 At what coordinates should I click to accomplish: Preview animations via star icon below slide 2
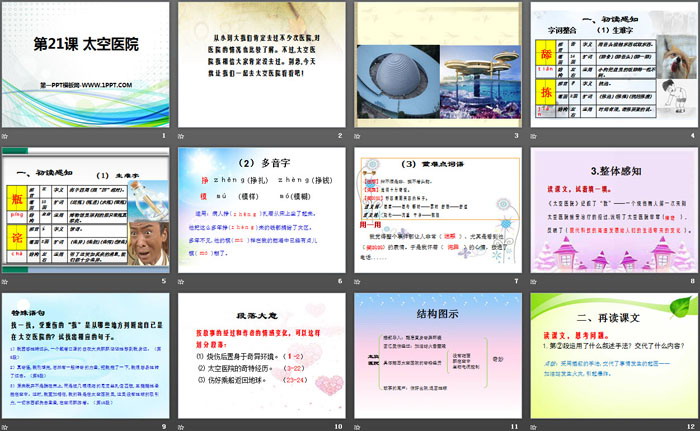pyautogui.click(x=182, y=135)
